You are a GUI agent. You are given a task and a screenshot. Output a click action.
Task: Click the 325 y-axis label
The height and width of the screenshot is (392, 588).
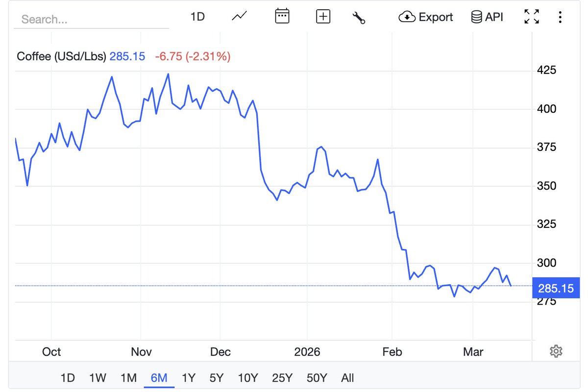click(547, 224)
